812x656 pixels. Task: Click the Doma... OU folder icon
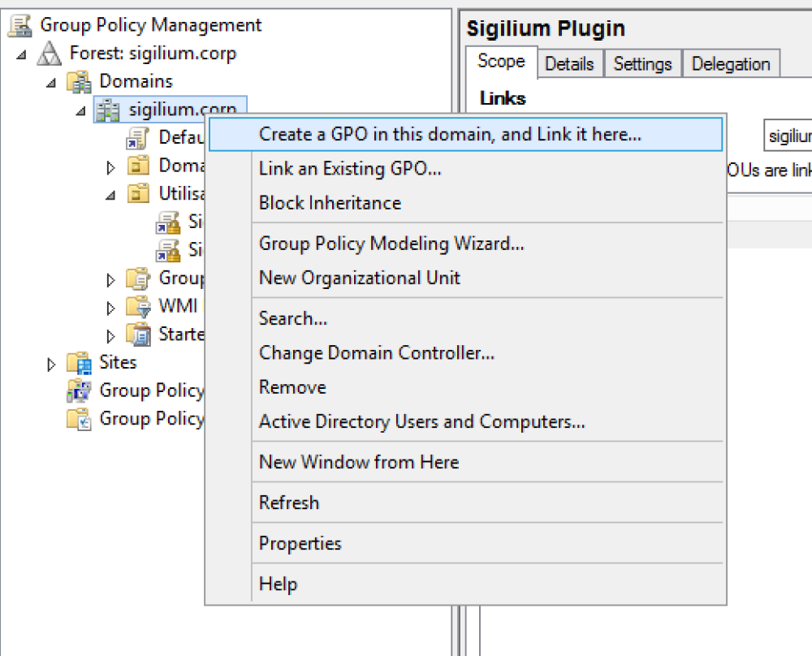point(138,166)
